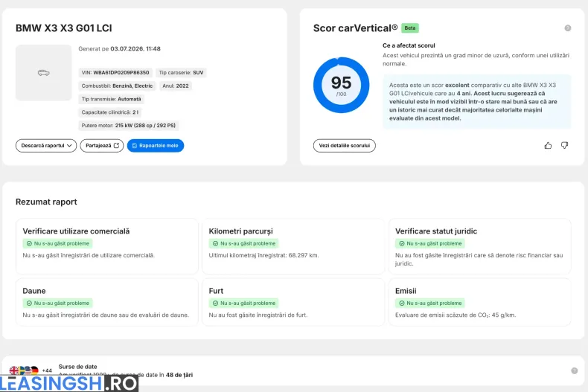
Task: Click the status badge under Emisii
Action: point(430,303)
